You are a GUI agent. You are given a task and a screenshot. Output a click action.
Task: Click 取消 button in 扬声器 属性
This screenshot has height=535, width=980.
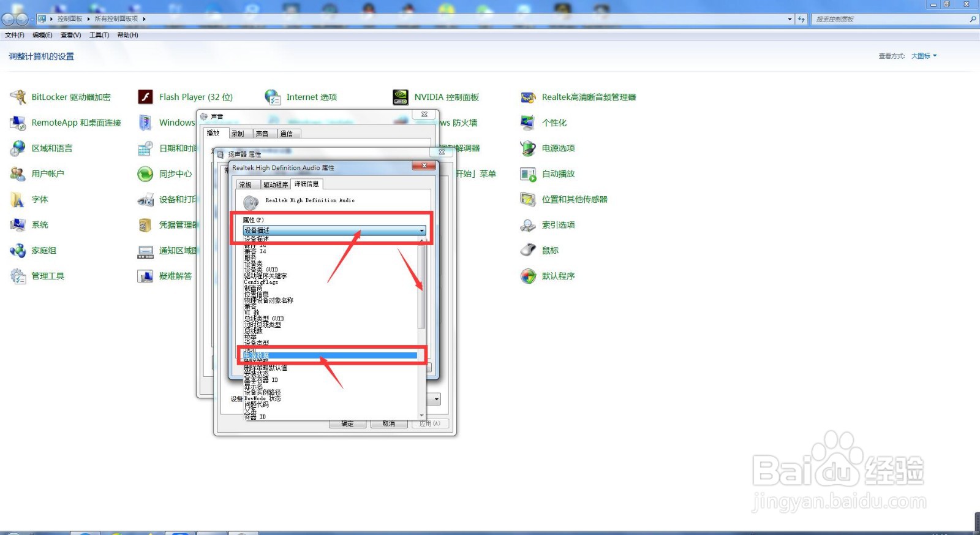point(389,423)
